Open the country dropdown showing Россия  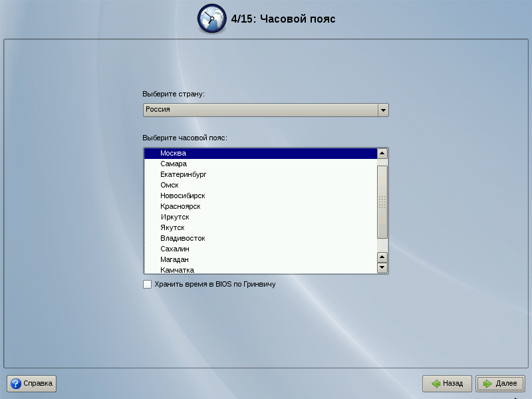click(x=260, y=110)
